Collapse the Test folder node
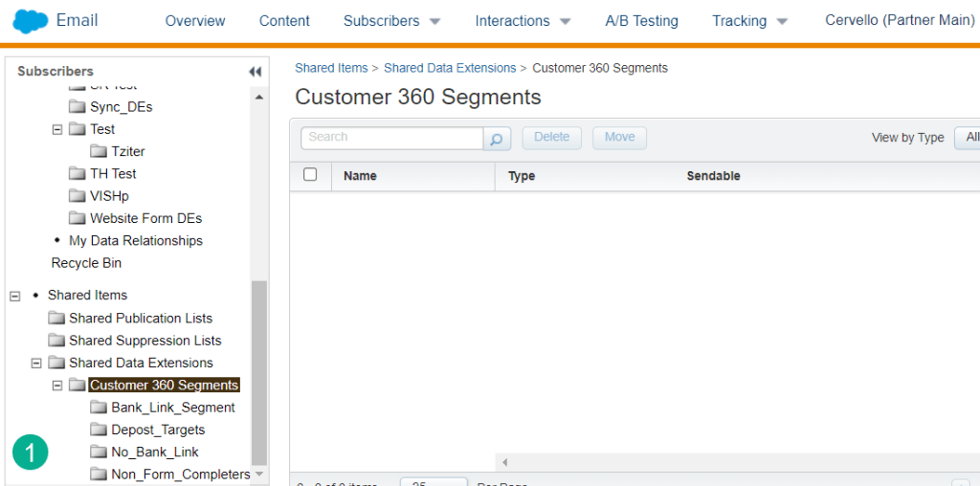 pos(57,129)
